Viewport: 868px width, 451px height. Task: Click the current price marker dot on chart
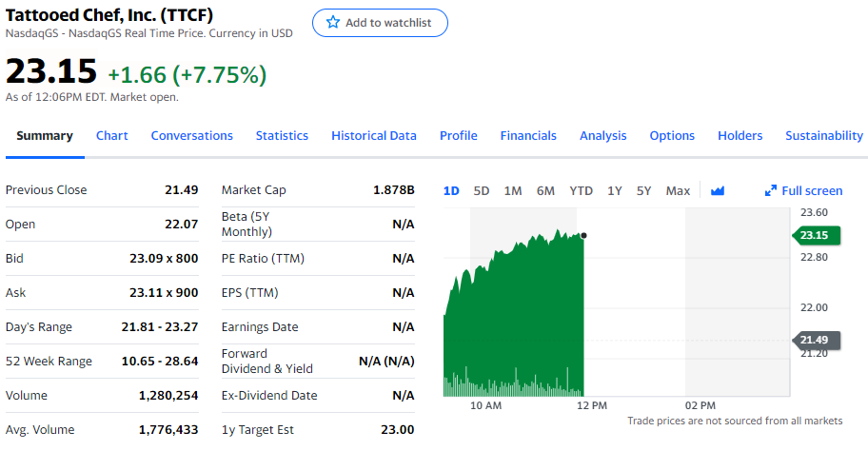[x=583, y=235]
